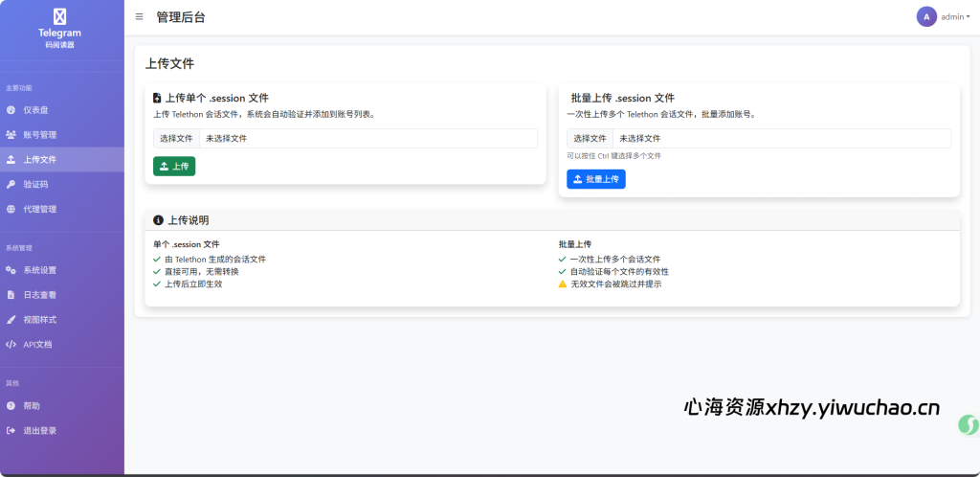
Task: Click the dashboard gauge icon (仪表盘)
Action: tap(11, 110)
